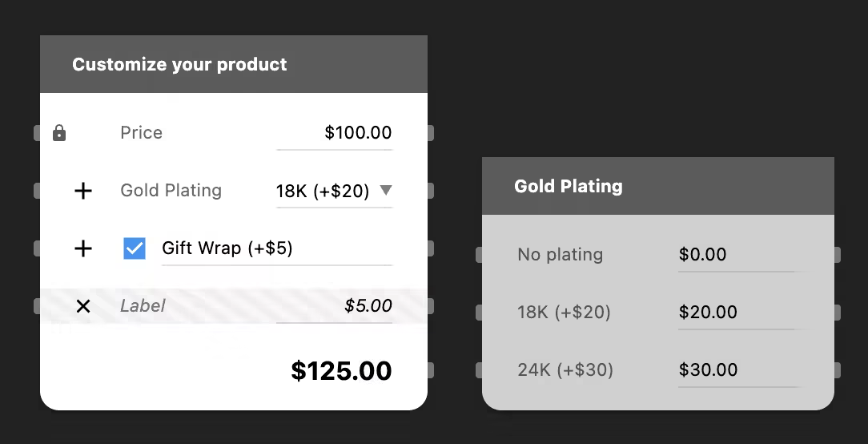Select the Gold Plating panel header
The image size is (868, 444).
tap(657, 187)
